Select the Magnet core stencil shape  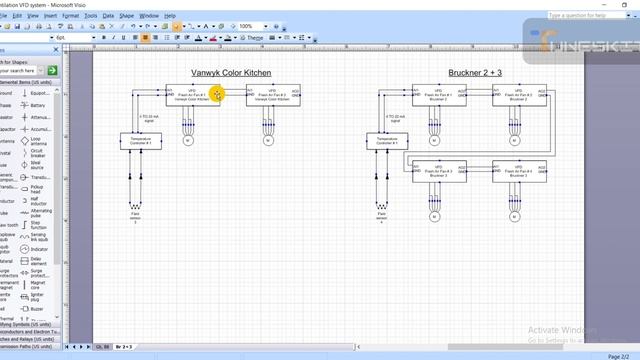(33, 285)
